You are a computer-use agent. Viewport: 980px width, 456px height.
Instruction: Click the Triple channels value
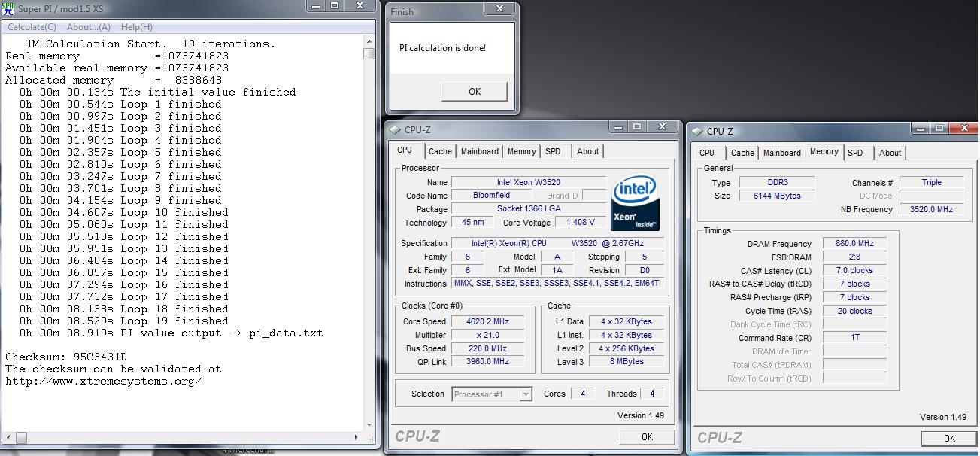click(931, 182)
